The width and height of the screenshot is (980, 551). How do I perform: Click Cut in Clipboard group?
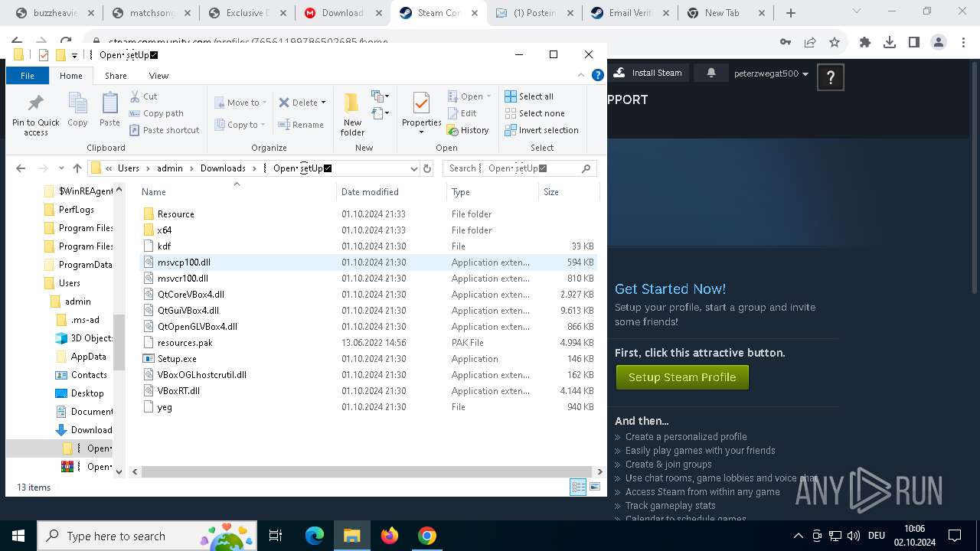pos(143,96)
